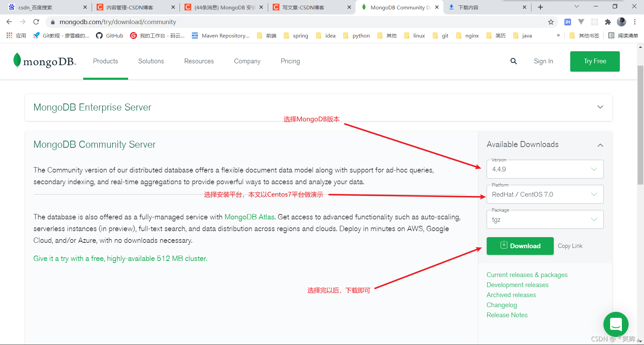This screenshot has height=345, width=644.
Task: Open Platform RedHat / CentOS 7.0 dropdown
Action: coord(545,194)
